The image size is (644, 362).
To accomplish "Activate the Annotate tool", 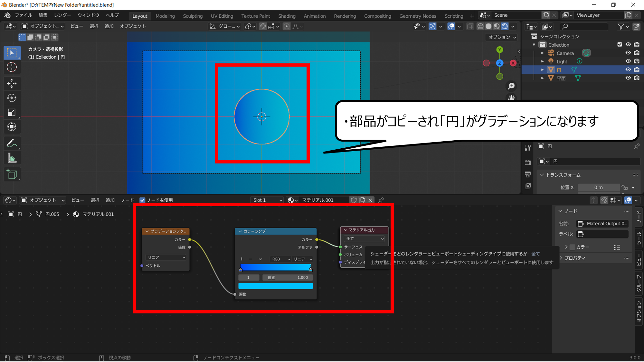I will (x=12, y=143).
